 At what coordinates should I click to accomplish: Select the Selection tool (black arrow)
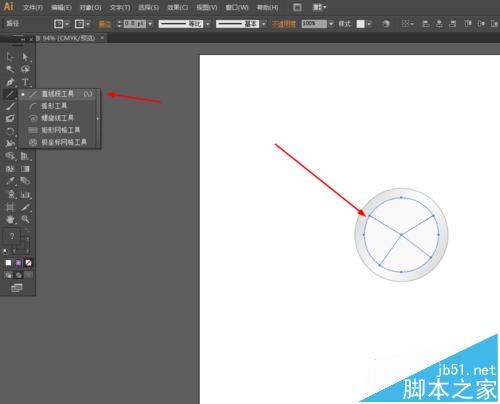click(x=10, y=57)
